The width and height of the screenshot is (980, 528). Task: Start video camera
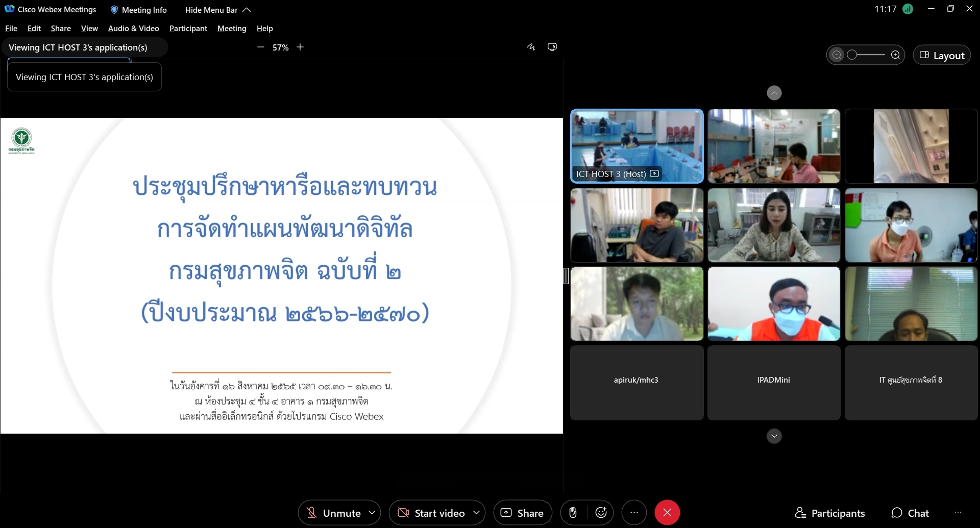431,513
